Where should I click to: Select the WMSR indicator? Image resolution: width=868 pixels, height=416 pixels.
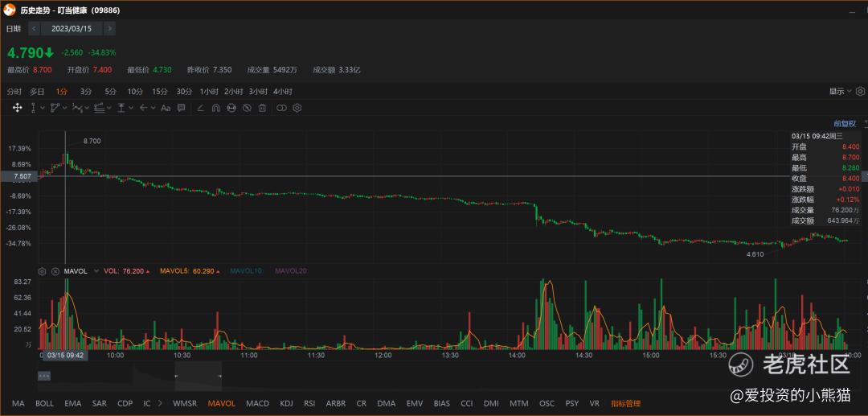[185, 403]
